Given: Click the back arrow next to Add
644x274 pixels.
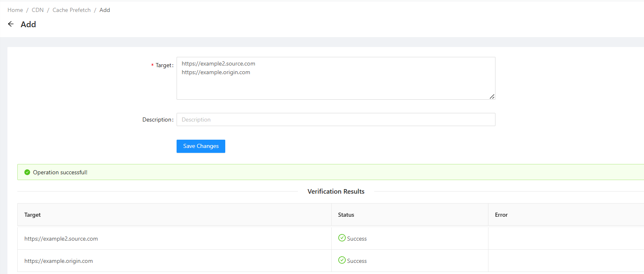Looking at the screenshot, I should point(11,24).
